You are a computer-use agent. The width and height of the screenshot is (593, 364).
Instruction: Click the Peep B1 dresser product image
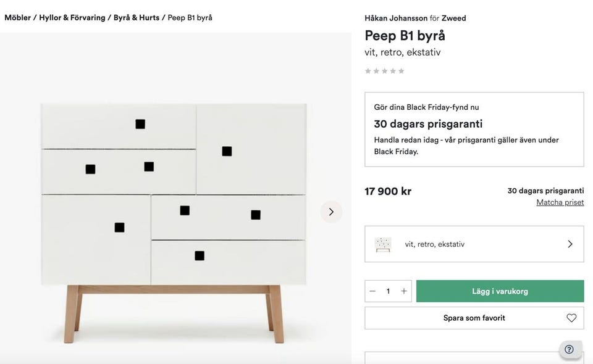coord(174,210)
